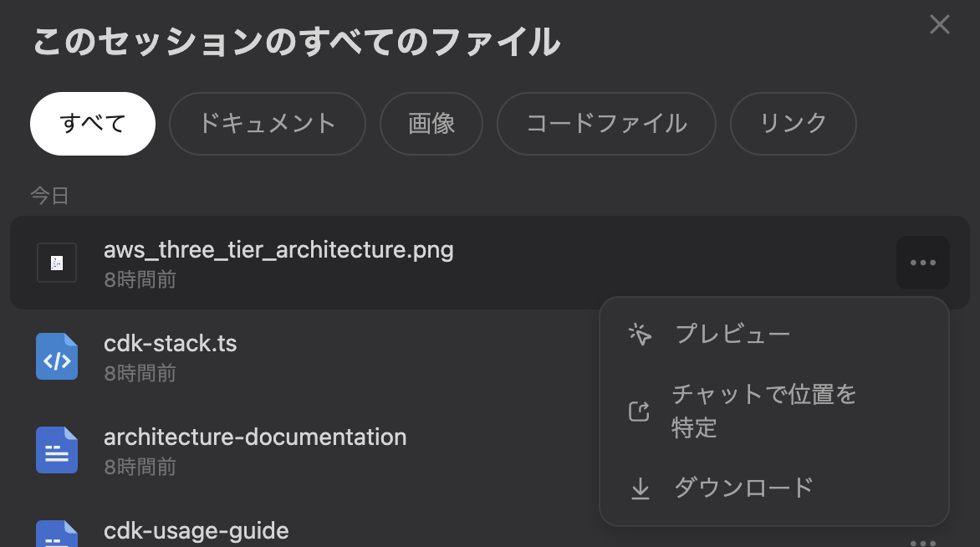Viewport: 980px width, 547px height.
Task: Click the download arrow icon
Action: [x=640, y=488]
